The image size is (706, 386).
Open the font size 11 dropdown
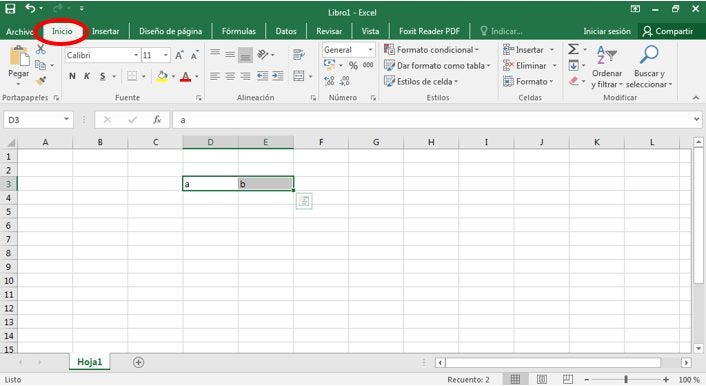[x=166, y=55]
